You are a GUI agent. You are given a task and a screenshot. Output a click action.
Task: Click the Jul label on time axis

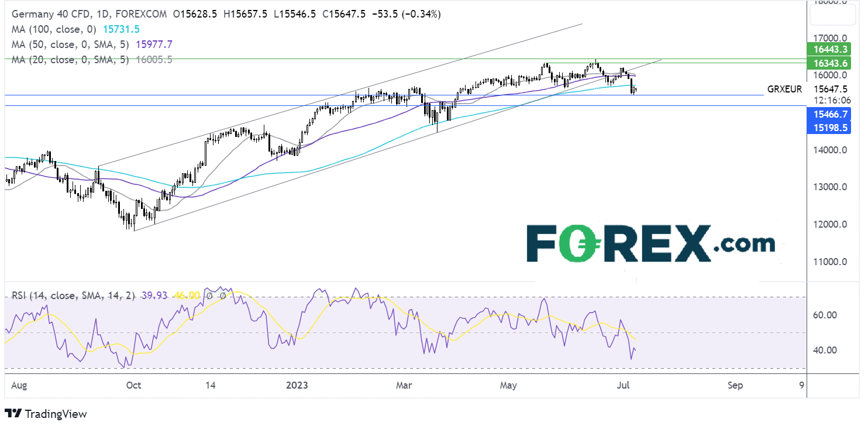click(624, 386)
